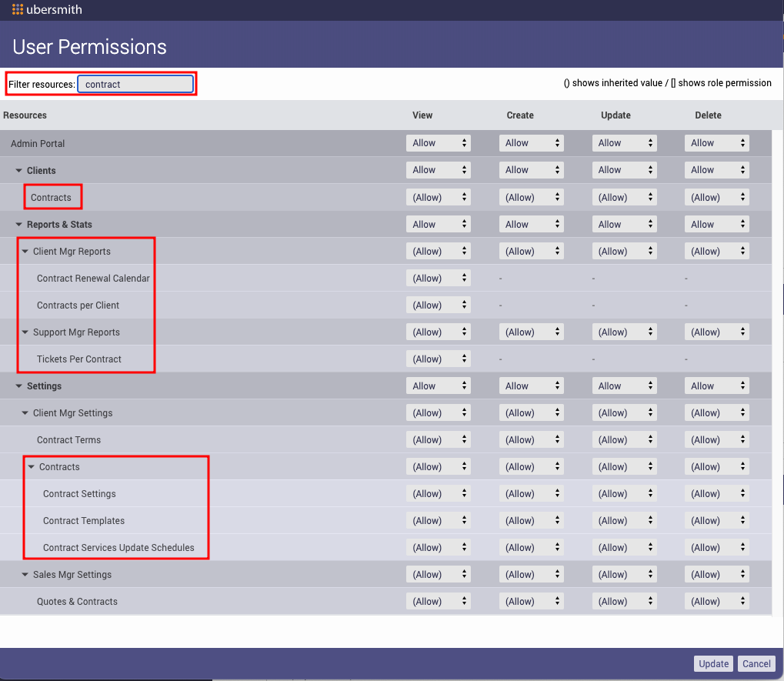Click the Cancel button
This screenshot has height=681, width=784.
pos(756,664)
